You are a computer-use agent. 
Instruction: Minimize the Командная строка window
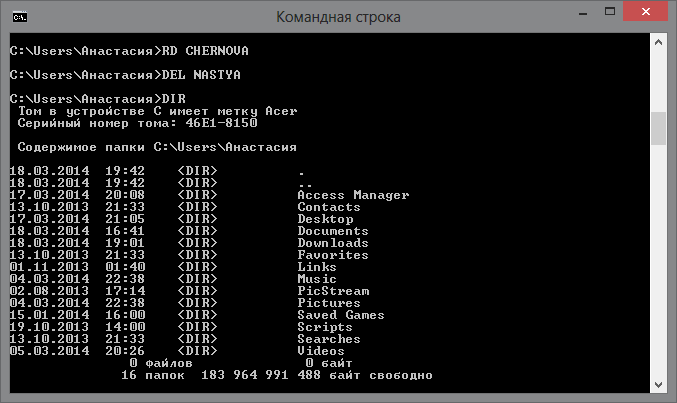pos(583,12)
